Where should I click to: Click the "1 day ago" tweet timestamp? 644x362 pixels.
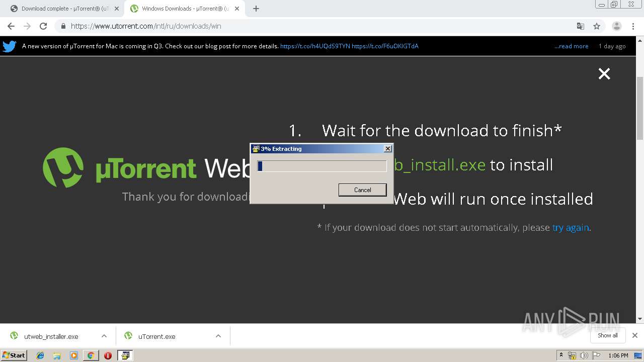tap(612, 46)
